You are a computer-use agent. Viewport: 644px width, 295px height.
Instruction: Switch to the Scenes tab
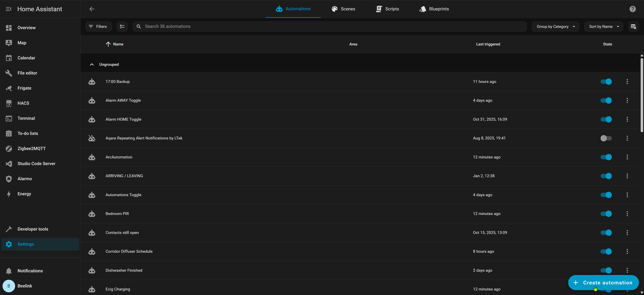coord(343,9)
